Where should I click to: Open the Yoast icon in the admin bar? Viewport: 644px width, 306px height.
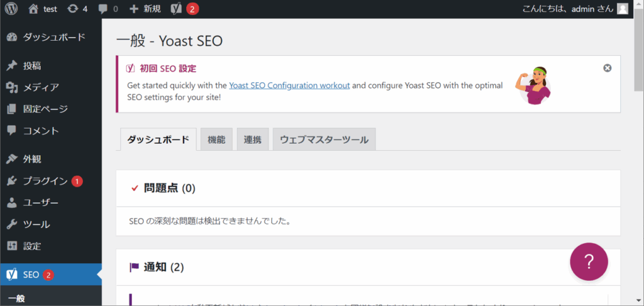[176, 9]
